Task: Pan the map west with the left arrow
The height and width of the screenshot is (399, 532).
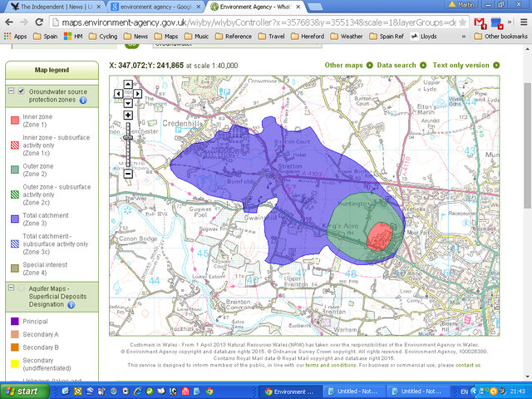Action: point(117,94)
